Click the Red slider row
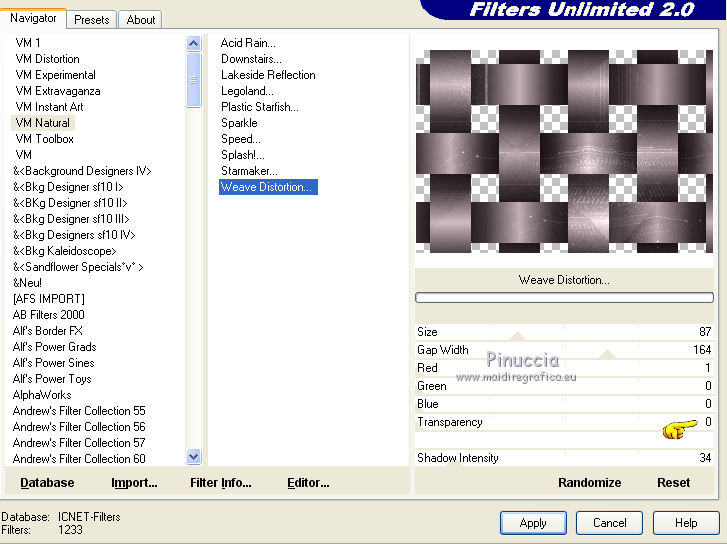The width and height of the screenshot is (727, 544). (x=564, y=368)
